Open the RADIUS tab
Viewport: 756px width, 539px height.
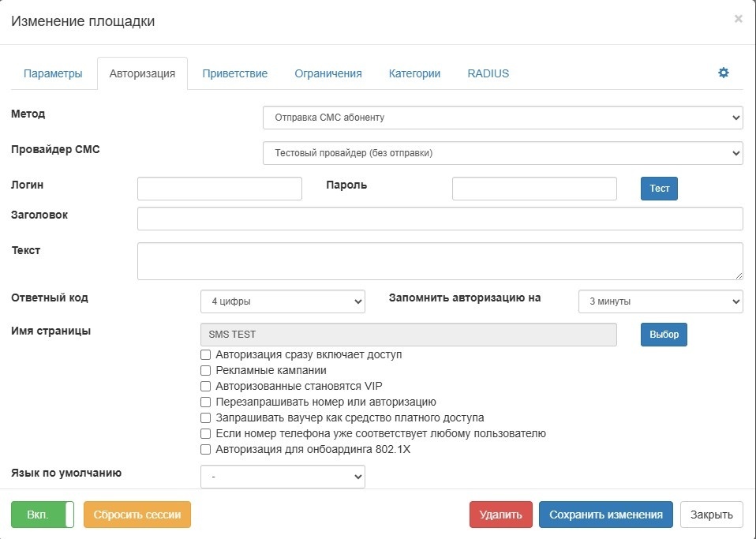pyautogui.click(x=488, y=73)
